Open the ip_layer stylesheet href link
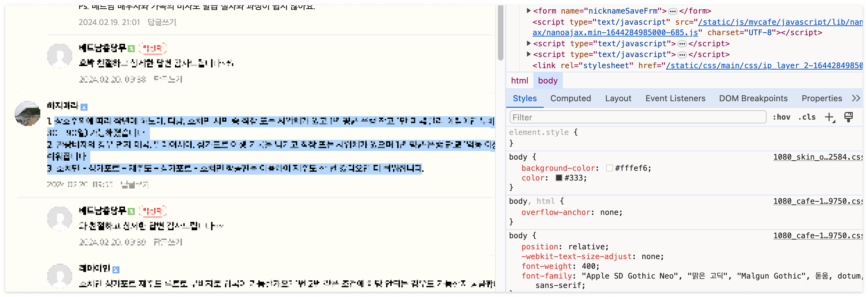Image resolution: width=868 pixels, height=297 pixels. (764, 65)
